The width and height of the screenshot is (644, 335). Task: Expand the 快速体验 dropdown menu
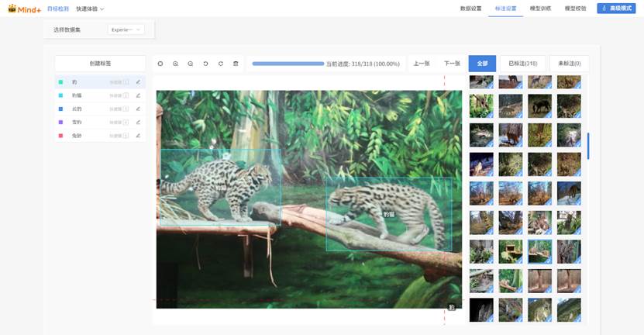point(91,9)
